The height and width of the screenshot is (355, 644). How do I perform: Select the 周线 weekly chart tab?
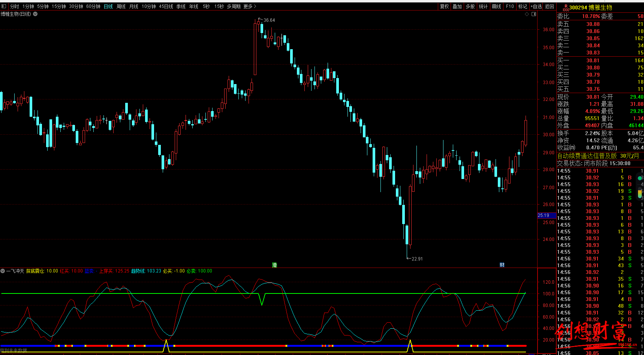(x=121, y=6)
